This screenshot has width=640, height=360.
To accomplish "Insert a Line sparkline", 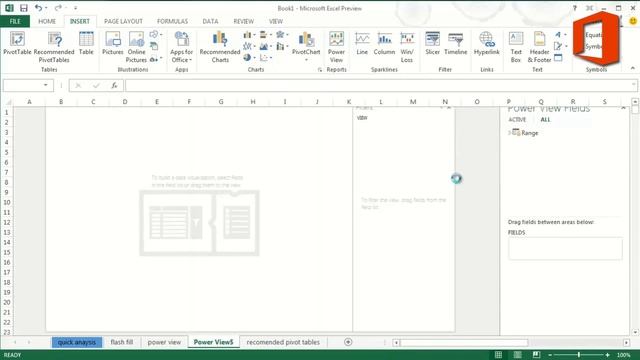I will [362, 43].
